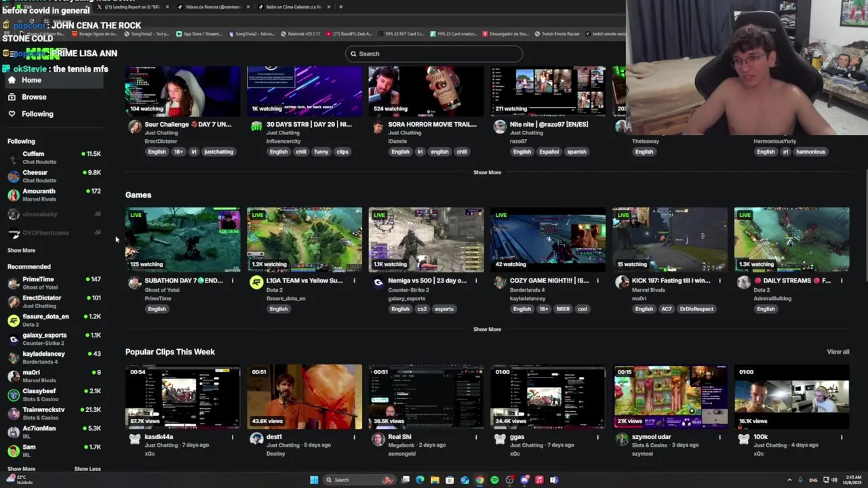The width and height of the screenshot is (868, 488).
Task: Switch to Chrome on taskbar
Action: tap(479, 480)
